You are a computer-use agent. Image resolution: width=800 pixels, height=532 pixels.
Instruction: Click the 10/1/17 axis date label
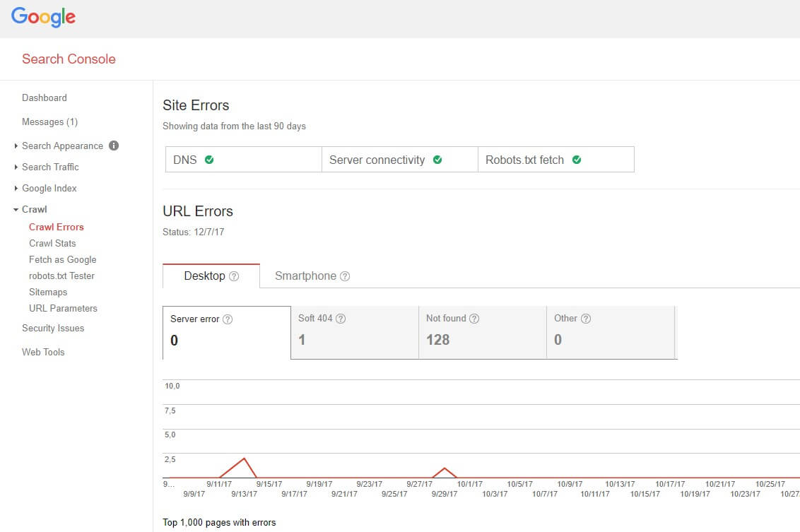(469, 484)
